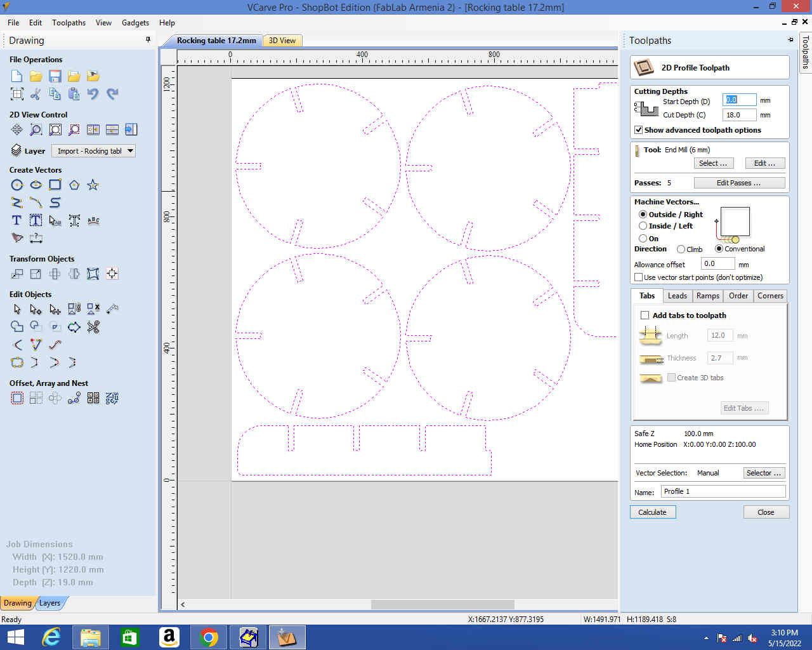Toggle the Drawing panel pin
This screenshot has height=650, width=812.
pos(148,40)
